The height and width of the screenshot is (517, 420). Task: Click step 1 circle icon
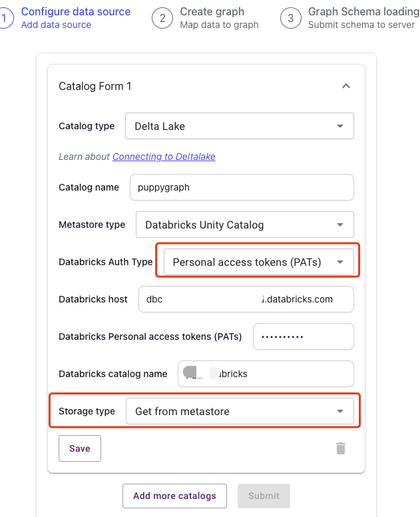pos(5,18)
